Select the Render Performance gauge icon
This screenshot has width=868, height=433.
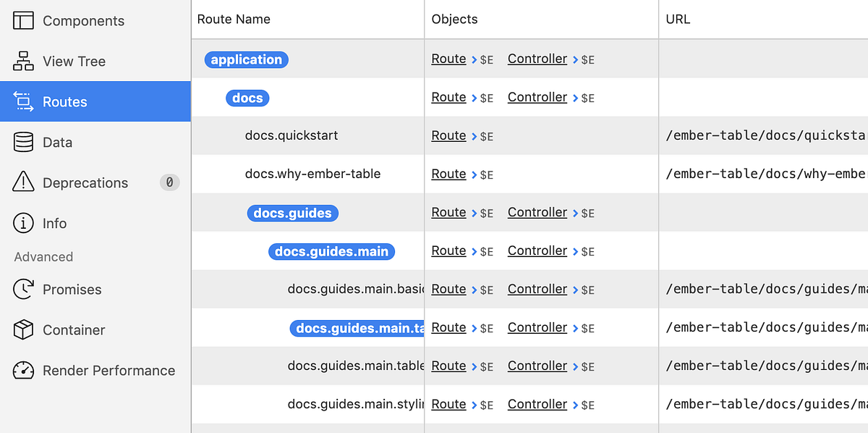click(22, 370)
